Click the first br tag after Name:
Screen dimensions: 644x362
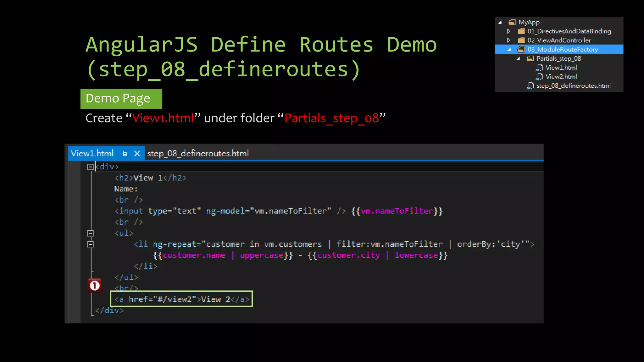(129, 200)
